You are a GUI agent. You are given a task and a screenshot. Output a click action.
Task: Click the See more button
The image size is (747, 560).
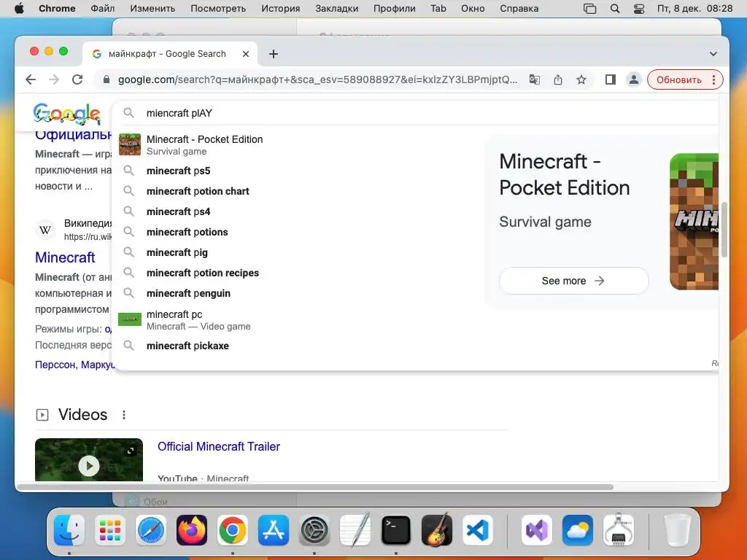[x=573, y=281]
